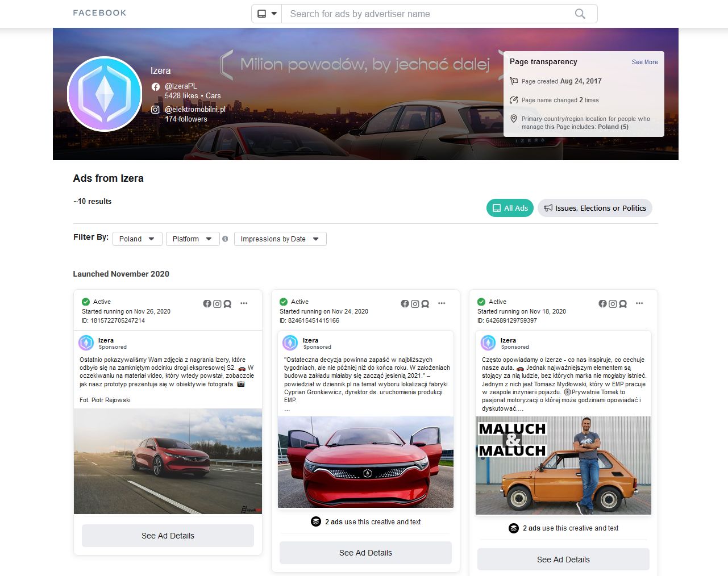This screenshot has width=728, height=576.
Task: Click '174 followers' text
Action: tap(186, 119)
